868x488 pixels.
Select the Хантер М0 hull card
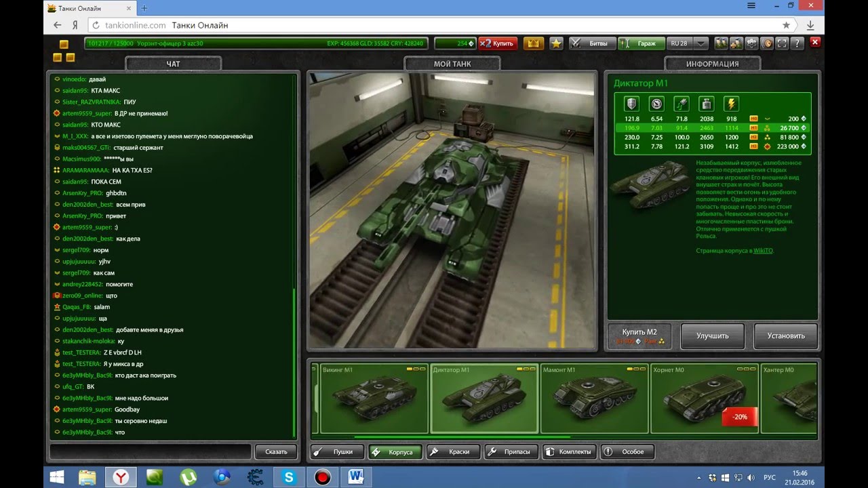789,399
